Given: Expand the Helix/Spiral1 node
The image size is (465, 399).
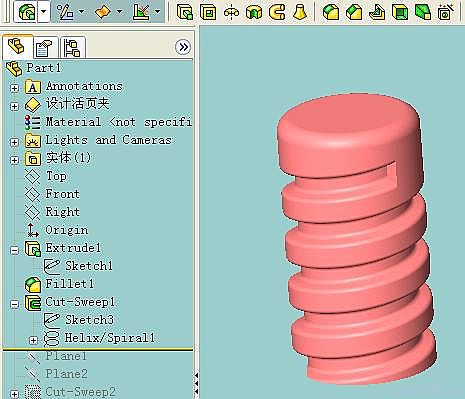Looking at the screenshot, I should tap(33, 340).
